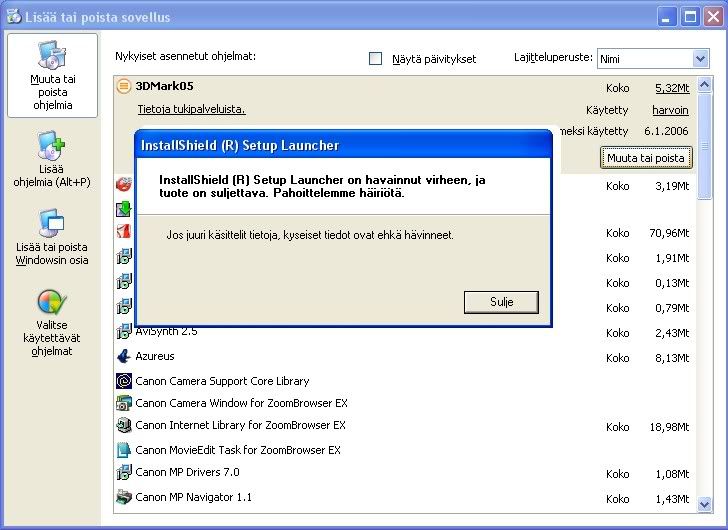Select Canon Internet Library for ZoomBrowser EX
Screen dimensions: 728x530
(x=240, y=426)
